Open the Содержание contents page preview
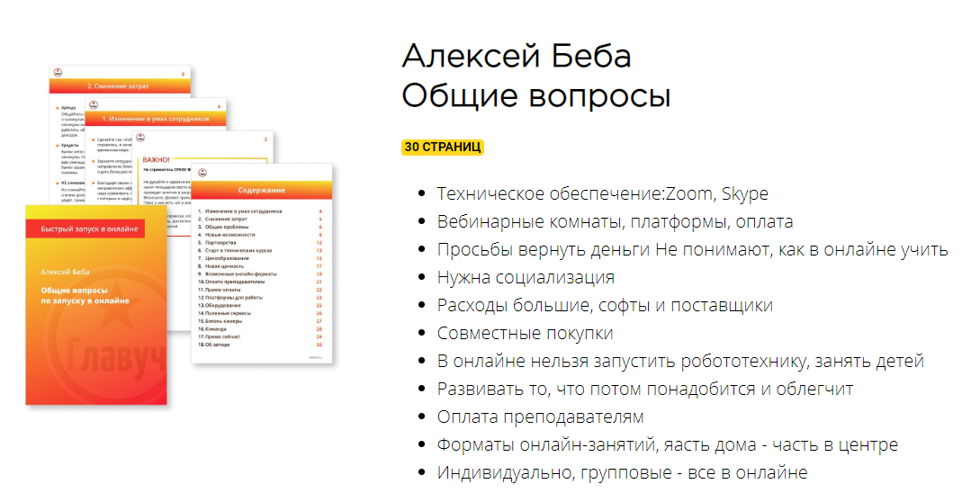Screen dimensions: 980x493 262,270
